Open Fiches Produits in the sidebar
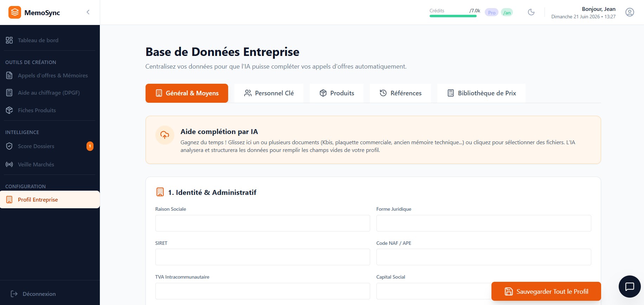 (x=50, y=110)
